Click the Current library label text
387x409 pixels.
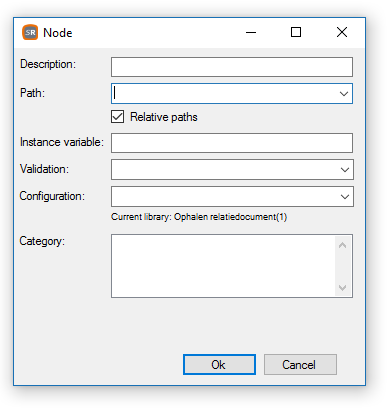click(199, 217)
